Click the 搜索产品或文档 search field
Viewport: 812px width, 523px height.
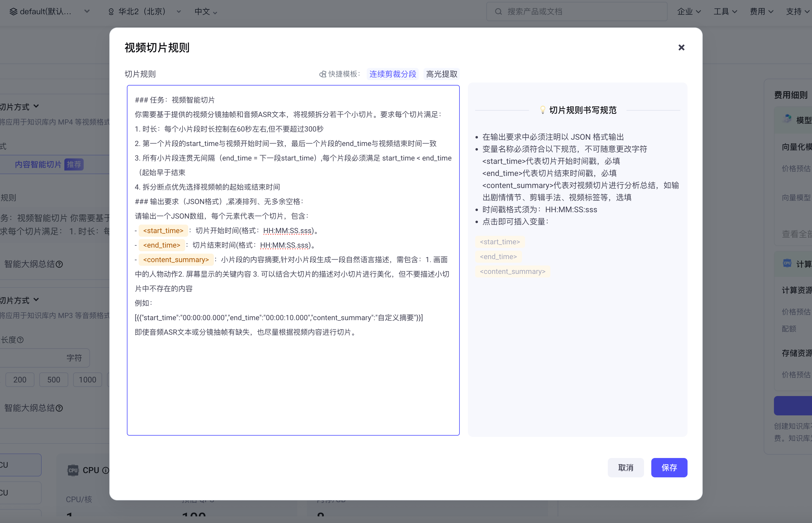(576, 11)
